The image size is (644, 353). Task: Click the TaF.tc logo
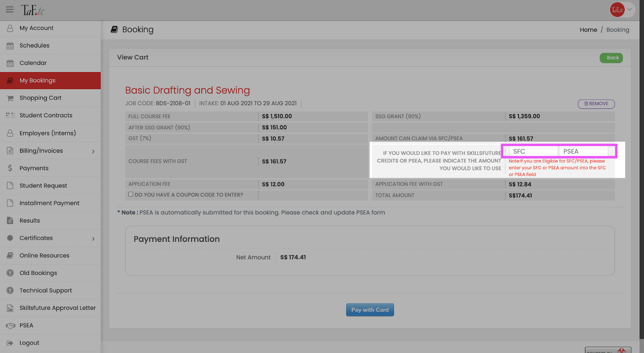coord(33,10)
